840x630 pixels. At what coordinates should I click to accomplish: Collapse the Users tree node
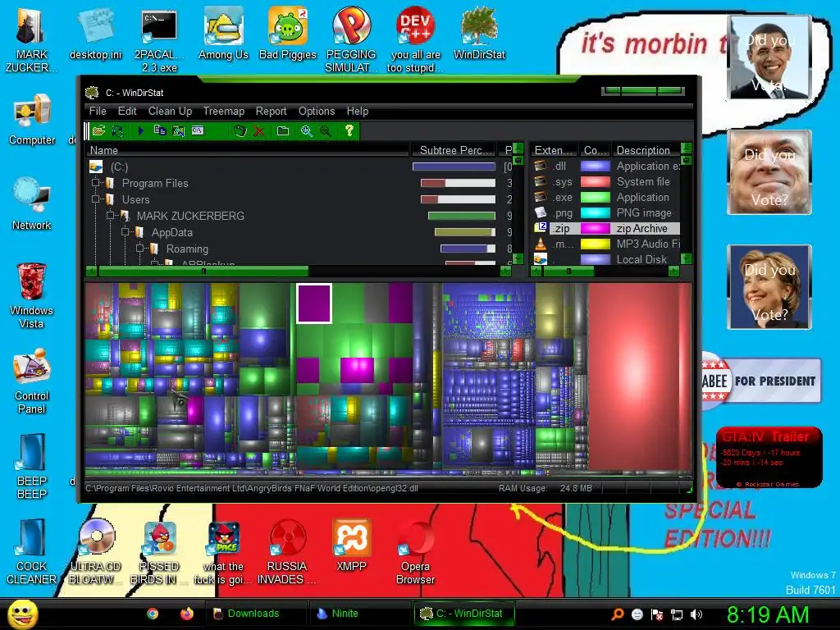[96, 199]
